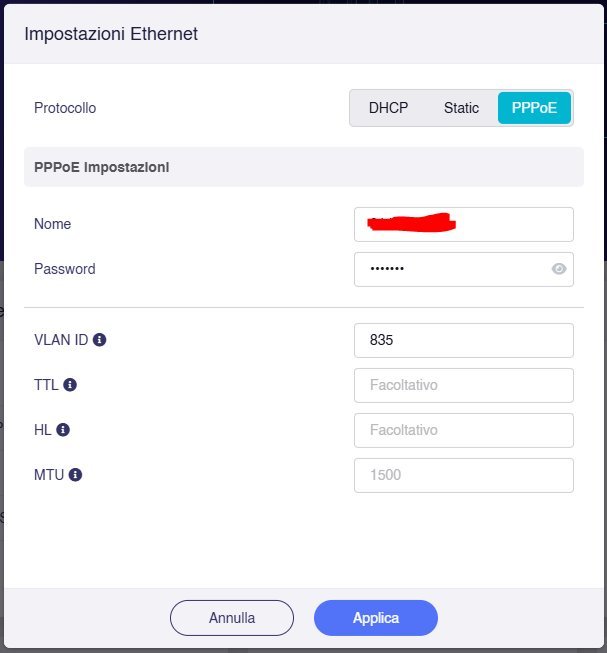Focus the Nome input field
The height and width of the screenshot is (653, 607).
point(464,224)
